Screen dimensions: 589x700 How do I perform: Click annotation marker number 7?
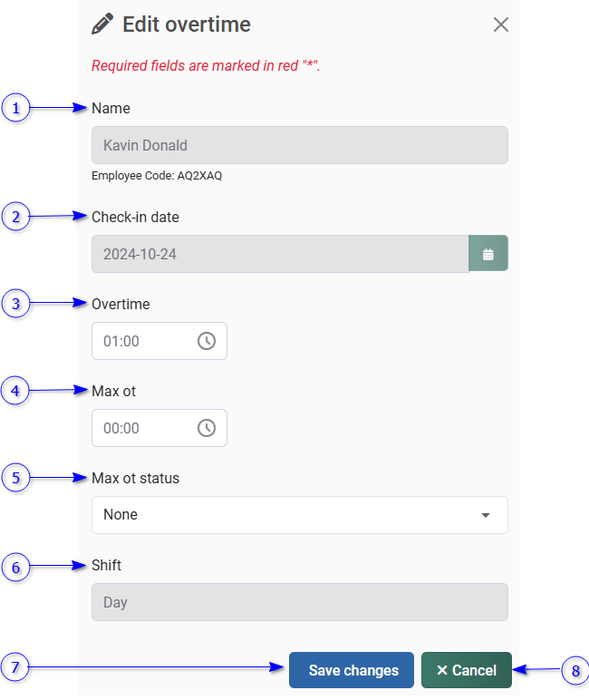pos(15,667)
